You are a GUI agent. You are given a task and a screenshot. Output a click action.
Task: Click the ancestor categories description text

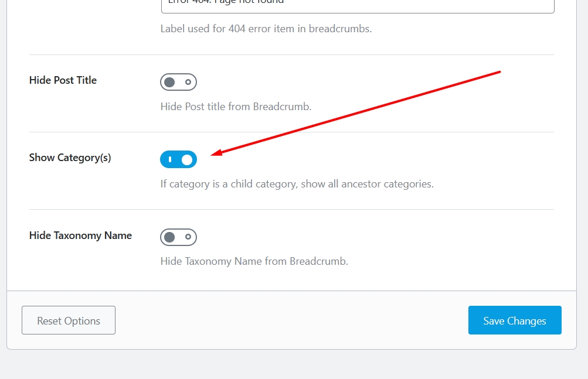(297, 184)
